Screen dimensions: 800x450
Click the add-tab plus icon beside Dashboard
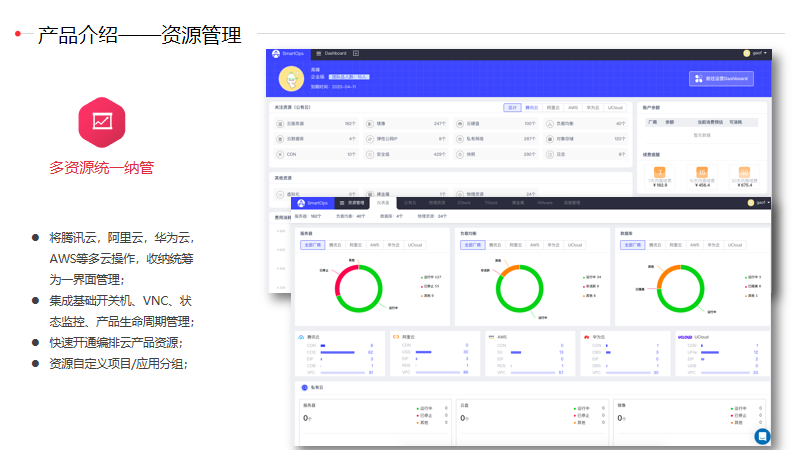point(356,54)
